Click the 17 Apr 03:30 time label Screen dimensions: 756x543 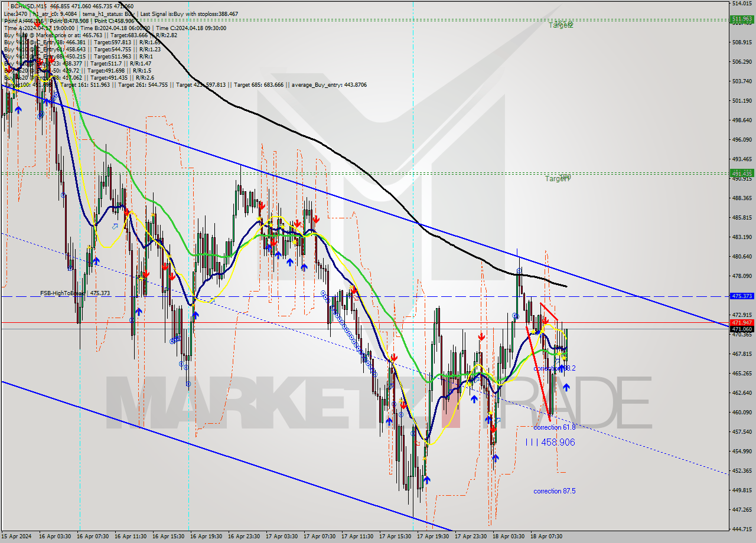pyautogui.click(x=282, y=537)
